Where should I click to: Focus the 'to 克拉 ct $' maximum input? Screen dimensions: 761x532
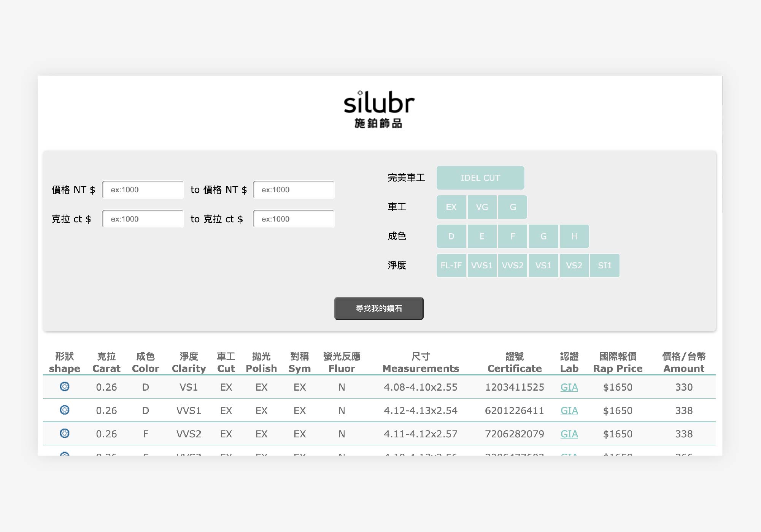[x=294, y=219]
